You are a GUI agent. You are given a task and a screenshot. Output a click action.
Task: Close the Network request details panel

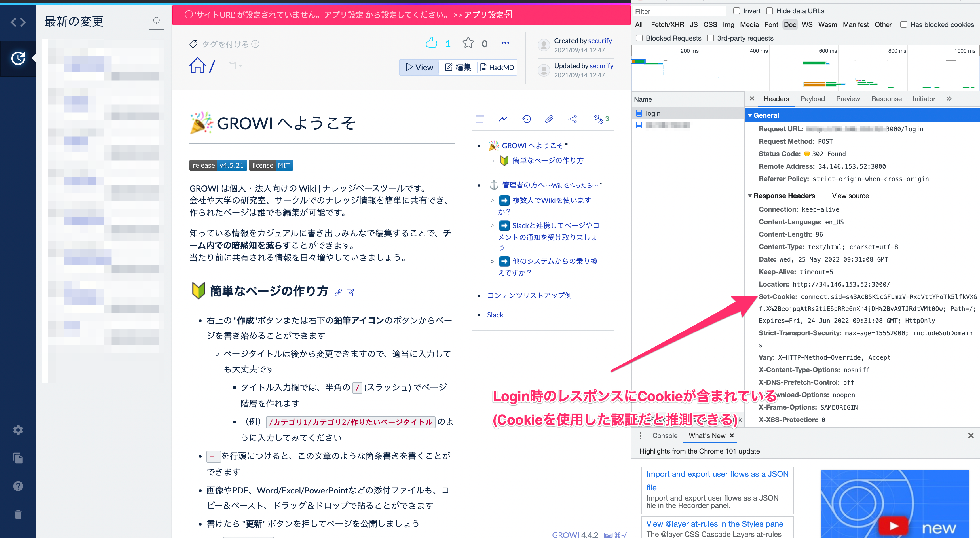(752, 98)
